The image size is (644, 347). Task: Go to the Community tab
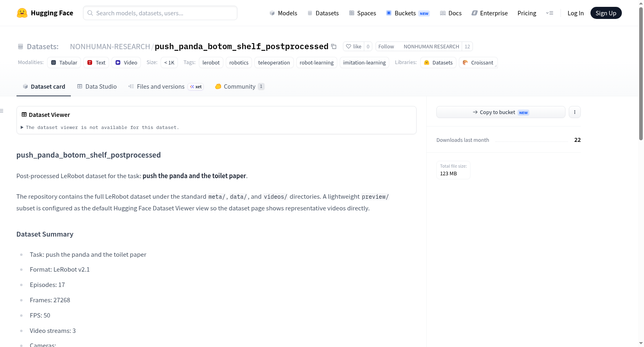click(239, 86)
